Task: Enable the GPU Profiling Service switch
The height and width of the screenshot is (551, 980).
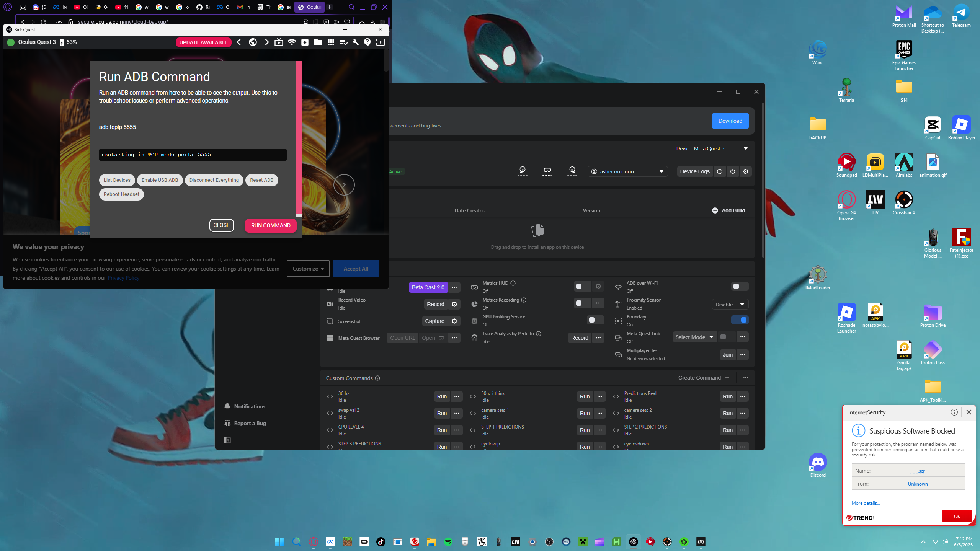Action: (x=595, y=320)
